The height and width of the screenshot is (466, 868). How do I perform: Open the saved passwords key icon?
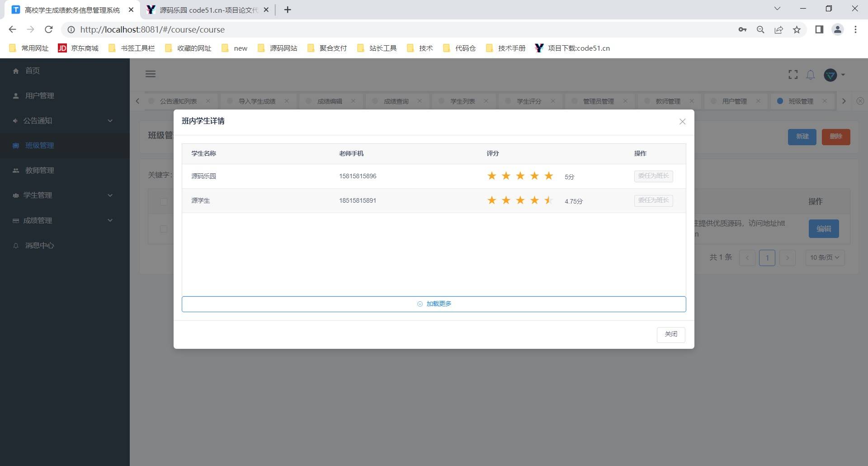(x=742, y=29)
